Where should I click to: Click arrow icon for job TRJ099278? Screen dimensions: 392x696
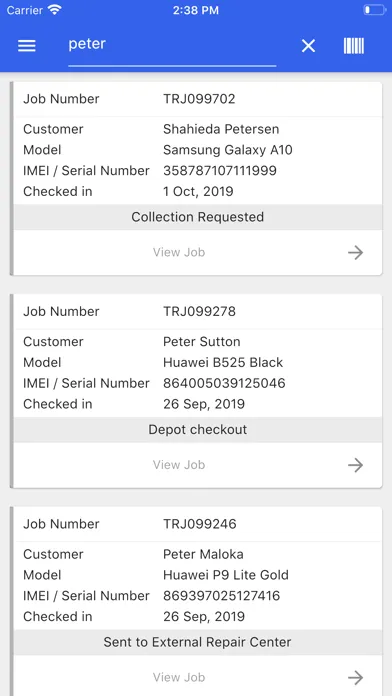355,465
